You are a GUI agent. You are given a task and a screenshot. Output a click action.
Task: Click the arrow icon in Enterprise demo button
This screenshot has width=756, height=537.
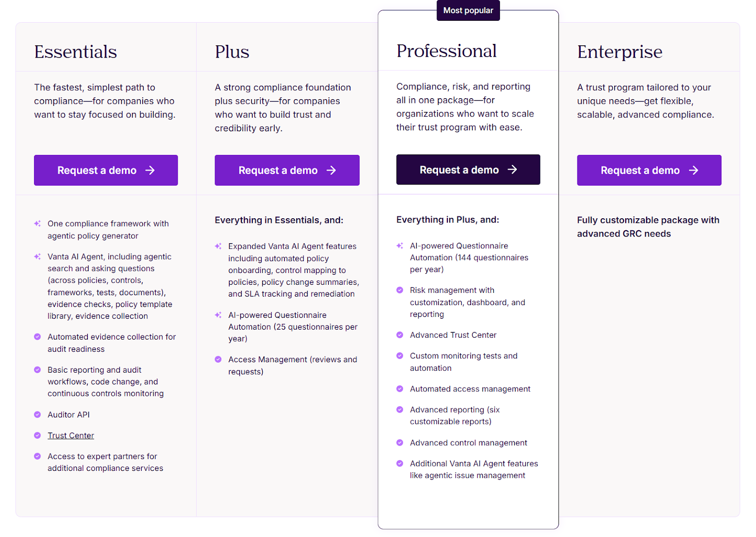pyautogui.click(x=694, y=170)
